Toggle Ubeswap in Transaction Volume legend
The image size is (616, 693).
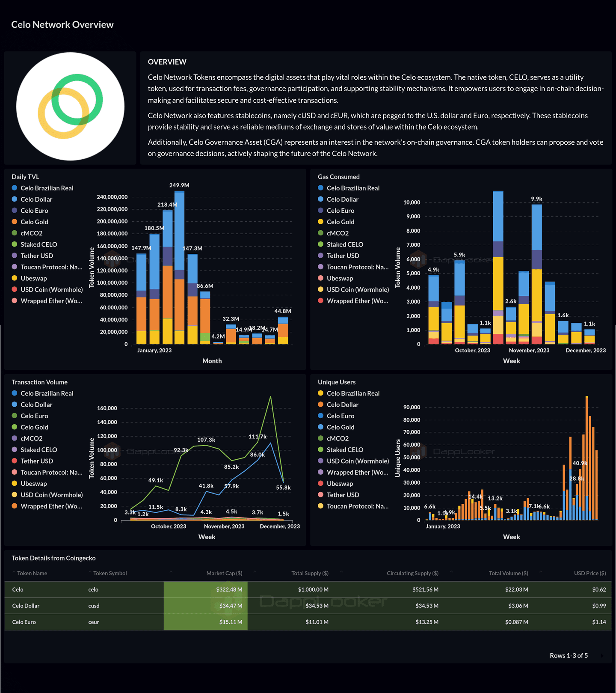(30, 484)
